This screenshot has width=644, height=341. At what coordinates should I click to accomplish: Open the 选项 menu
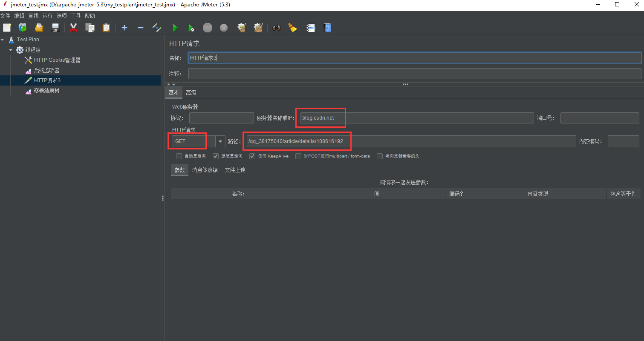[x=62, y=16]
